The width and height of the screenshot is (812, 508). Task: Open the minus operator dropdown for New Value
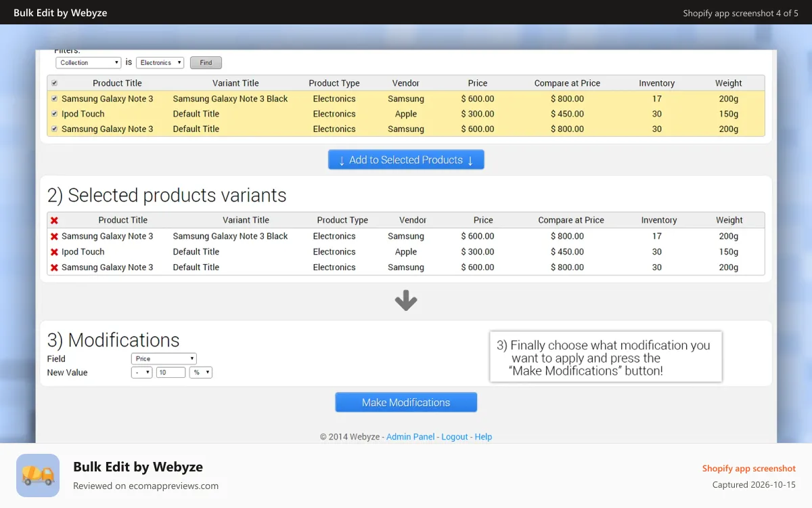click(141, 373)
